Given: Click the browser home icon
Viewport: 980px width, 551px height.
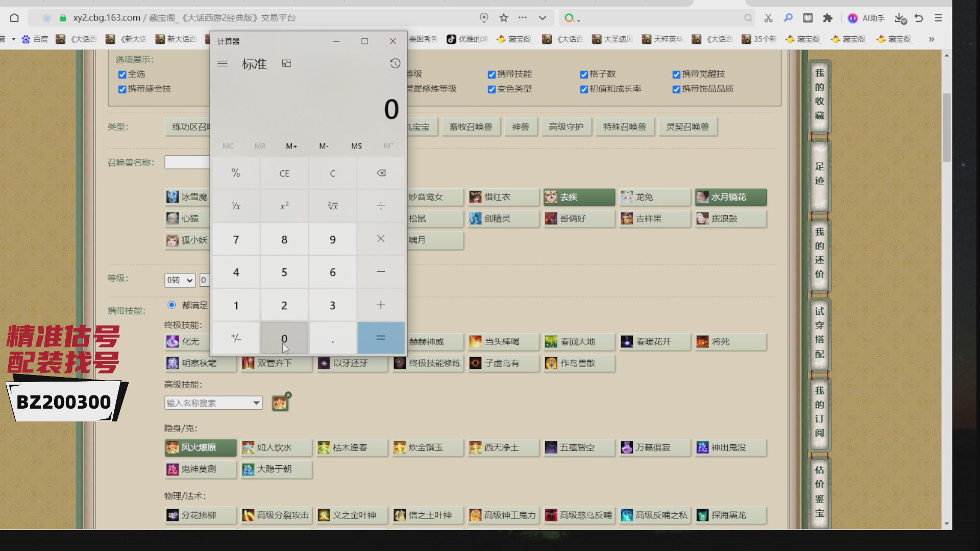Looking at the screenshot, I should [x=14, y=18].
